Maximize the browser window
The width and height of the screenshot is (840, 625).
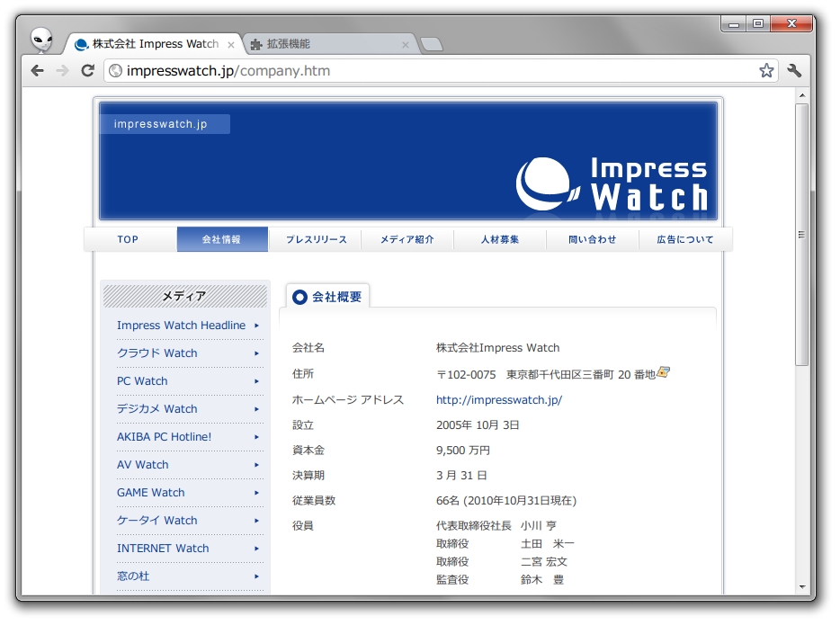coord(757,24)
